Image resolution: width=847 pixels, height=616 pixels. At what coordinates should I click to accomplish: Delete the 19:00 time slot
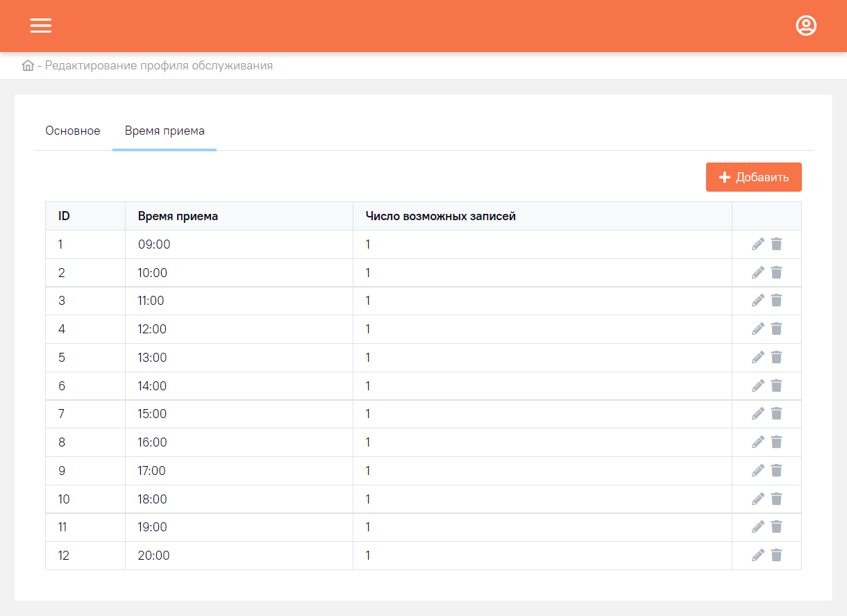pyautogui.click(x=776, y=527)
